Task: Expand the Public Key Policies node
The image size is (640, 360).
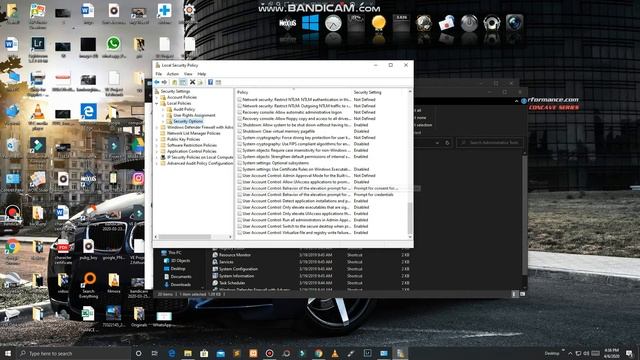Action: (x=157, y=139)
